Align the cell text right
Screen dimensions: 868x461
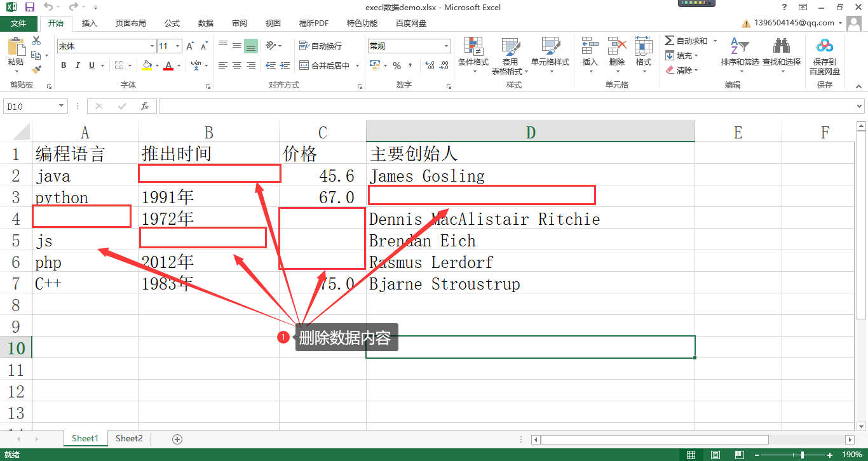251,65
